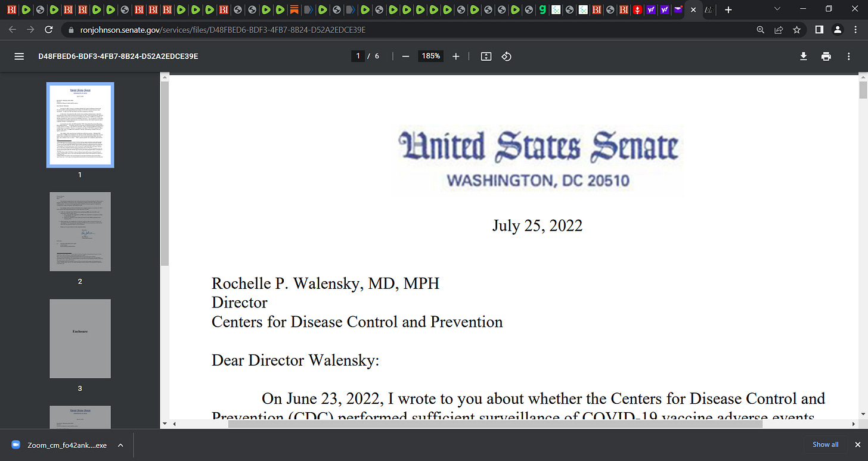Edit the 185% zoom level field

431,56
